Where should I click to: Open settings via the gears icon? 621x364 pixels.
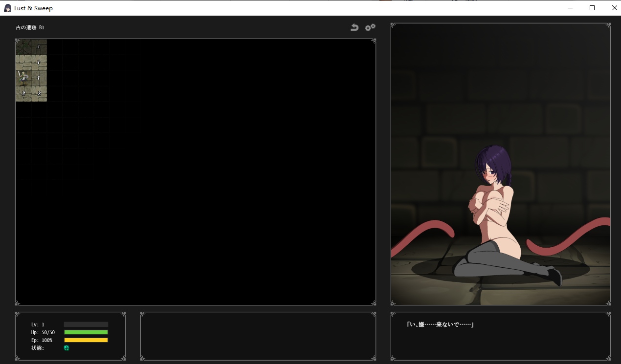(x=370, y=27)
